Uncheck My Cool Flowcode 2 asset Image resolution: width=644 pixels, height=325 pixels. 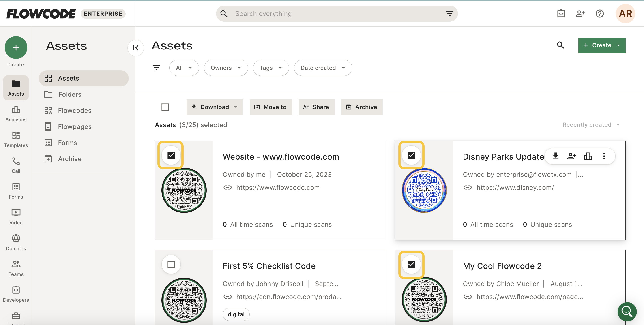[411, 264]
